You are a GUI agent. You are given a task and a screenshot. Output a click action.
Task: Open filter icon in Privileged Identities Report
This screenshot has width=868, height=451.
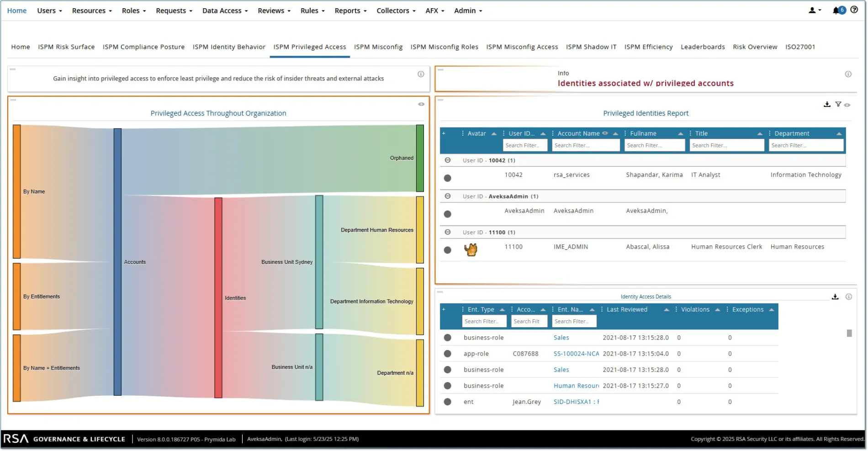click(x=838, y=104)
